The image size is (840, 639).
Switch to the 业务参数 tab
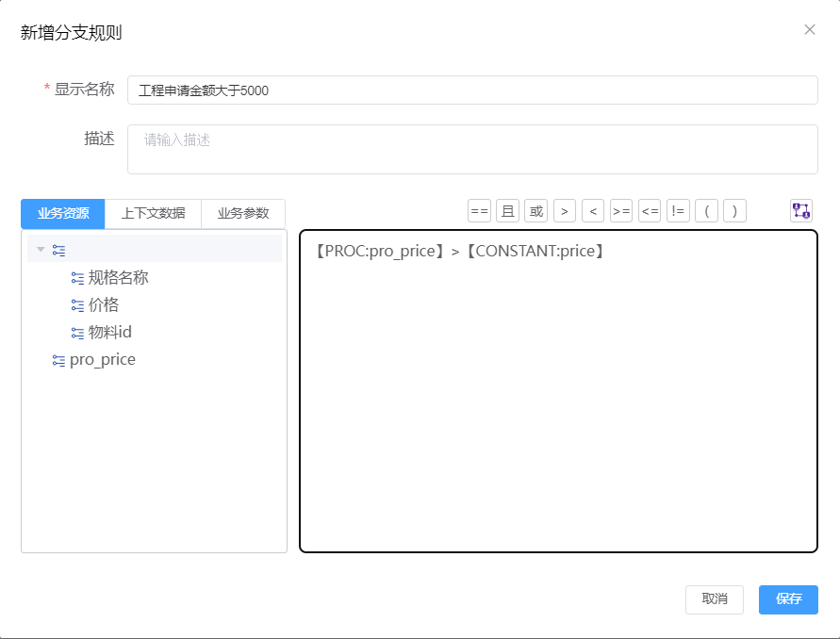pos(244,214)
